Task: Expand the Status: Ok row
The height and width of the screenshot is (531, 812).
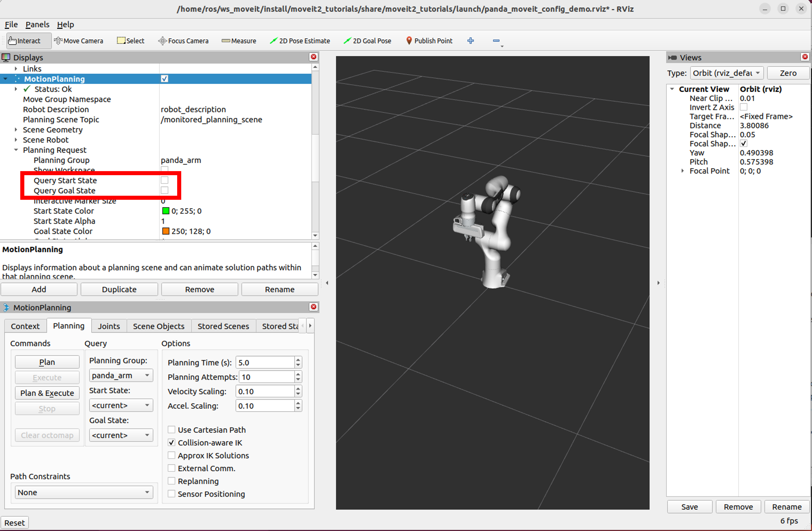Action: click(x=16, y=89)
